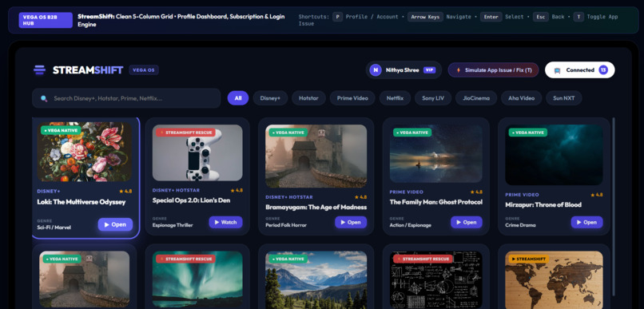Select the All filter chip

(238, 98)
